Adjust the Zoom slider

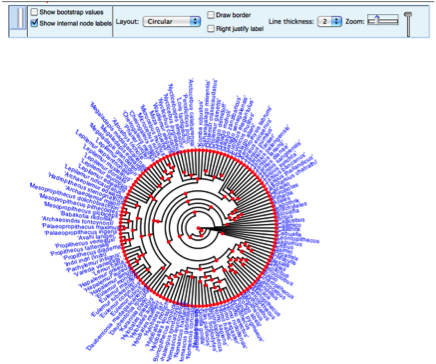click(383, 20)
